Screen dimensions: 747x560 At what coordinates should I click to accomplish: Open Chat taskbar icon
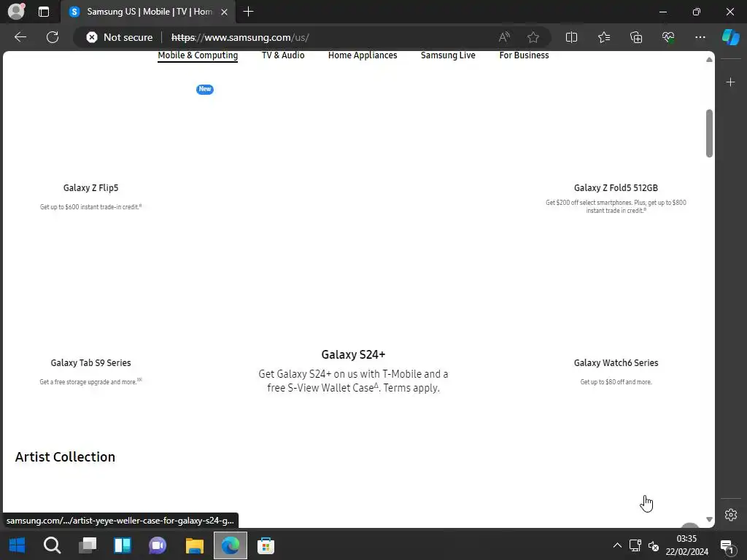tap(158, 545)
